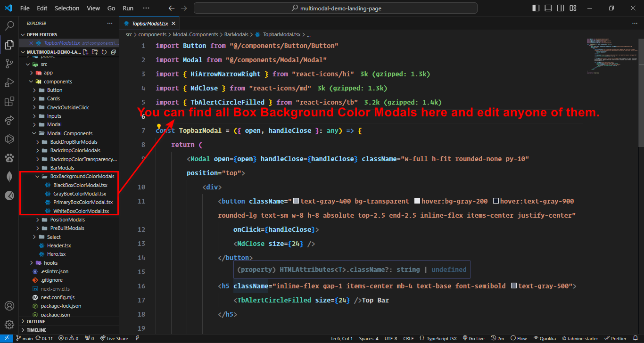Click text-gray-500 color swatch on line 16
This screenshot has height=343, width=644.
coord(514,286)
